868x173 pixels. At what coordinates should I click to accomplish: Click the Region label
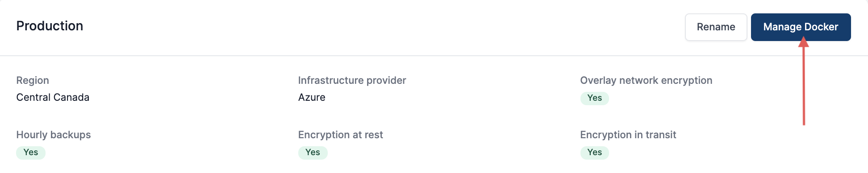33,80
